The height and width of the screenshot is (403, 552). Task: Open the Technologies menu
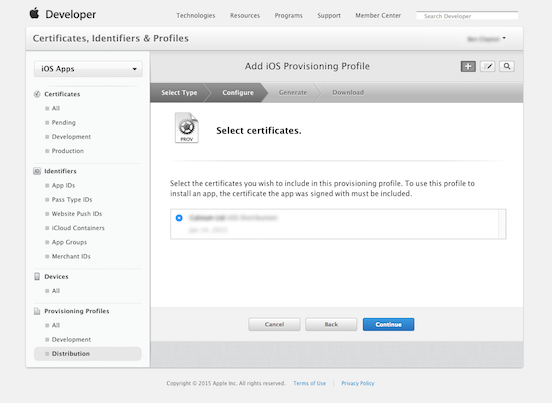pos(196,15)
